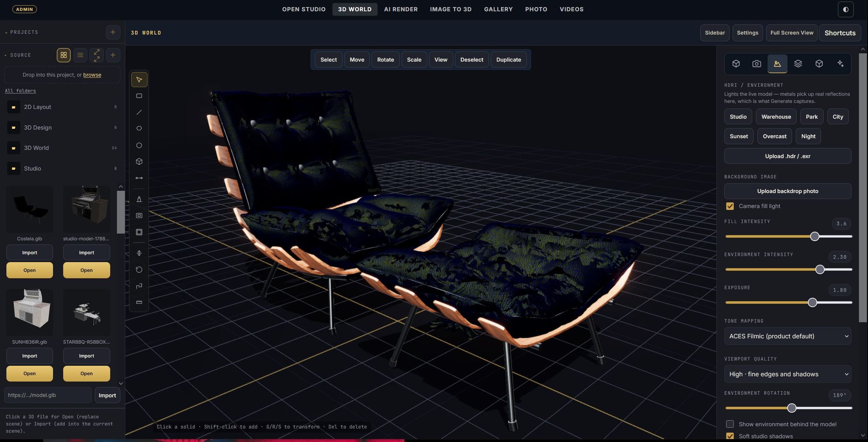
Task: Click the Duplicate button
Action: point(509,59)
